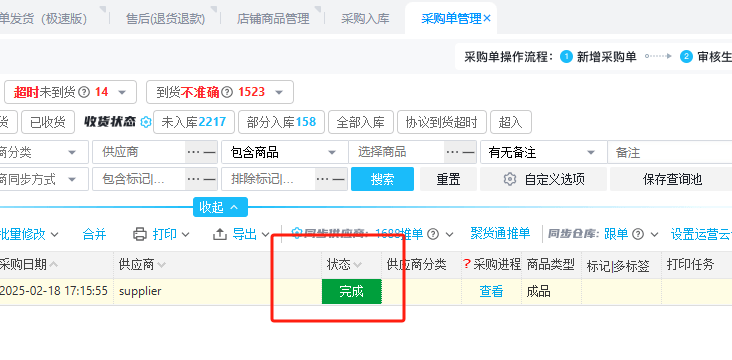Click the — clear button in the 排除标记 filter
The image size is (732, 360).
coord(339,179)
